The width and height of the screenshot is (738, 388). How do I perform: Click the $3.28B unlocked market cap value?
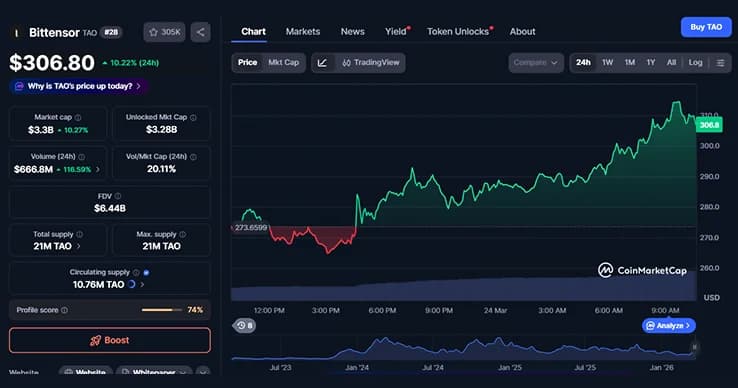point(161,129)
